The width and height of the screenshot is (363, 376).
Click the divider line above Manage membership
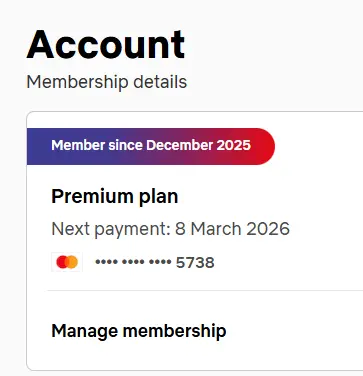point(205,290)
